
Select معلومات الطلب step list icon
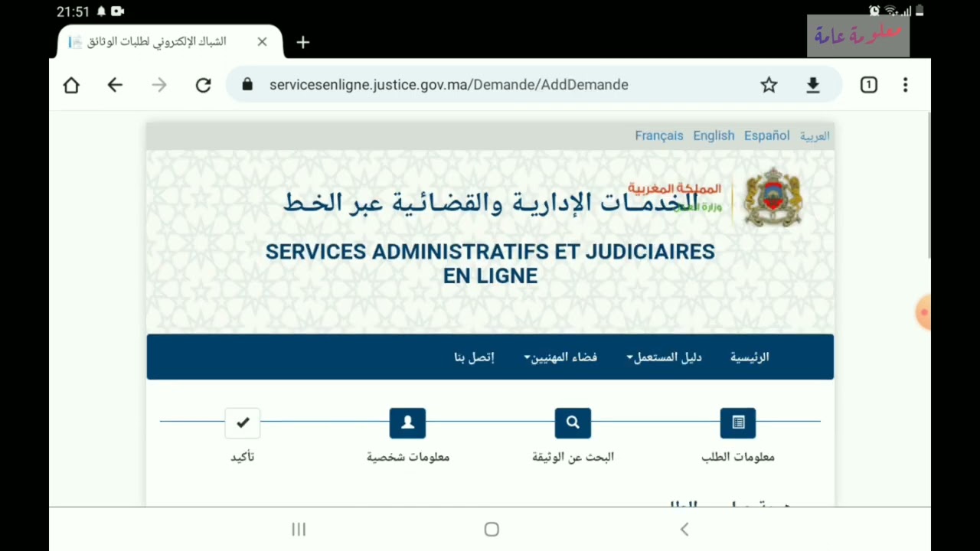(x=738, y=422)
